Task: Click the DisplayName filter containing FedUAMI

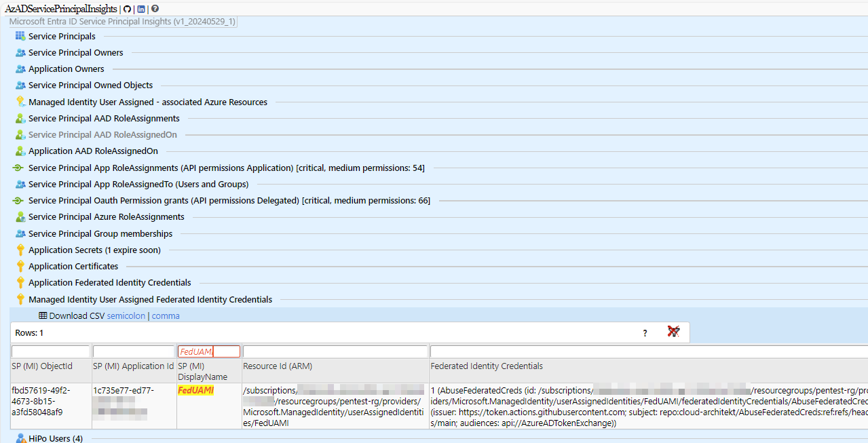Action: [x=209, y=351]
